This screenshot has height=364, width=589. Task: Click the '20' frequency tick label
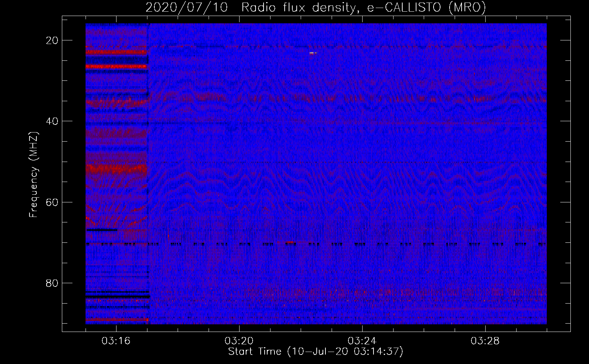pyautogui.click(x=52, y=40)
